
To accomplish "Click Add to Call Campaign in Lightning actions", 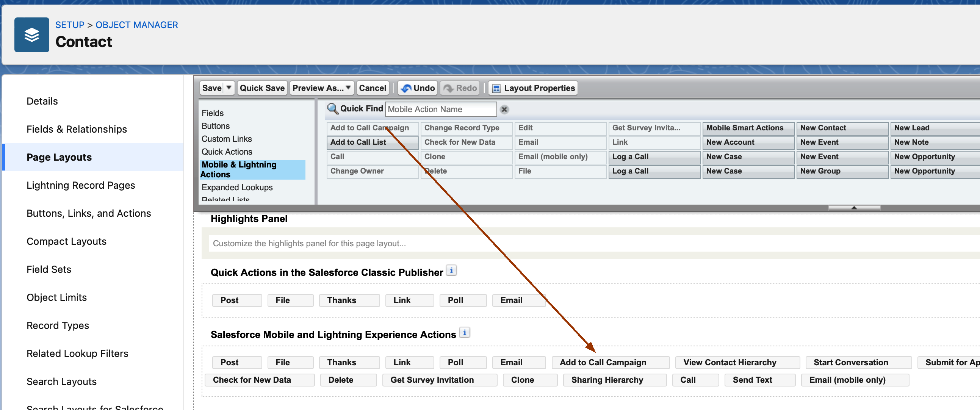I will 611,363.
